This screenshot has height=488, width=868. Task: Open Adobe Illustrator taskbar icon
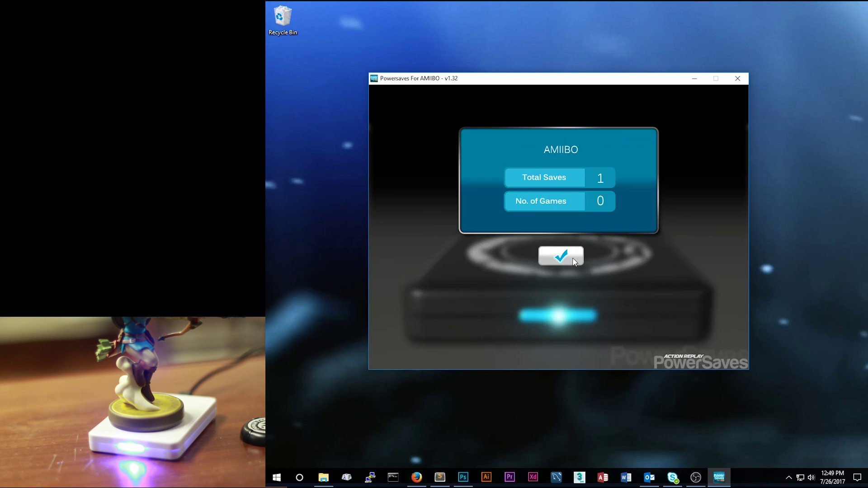pos(486,477)
